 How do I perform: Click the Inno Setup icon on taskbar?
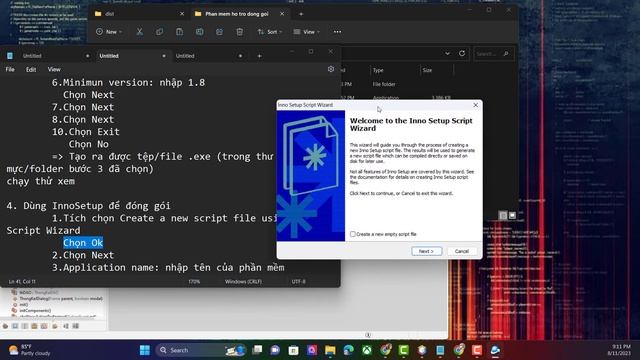496,350
